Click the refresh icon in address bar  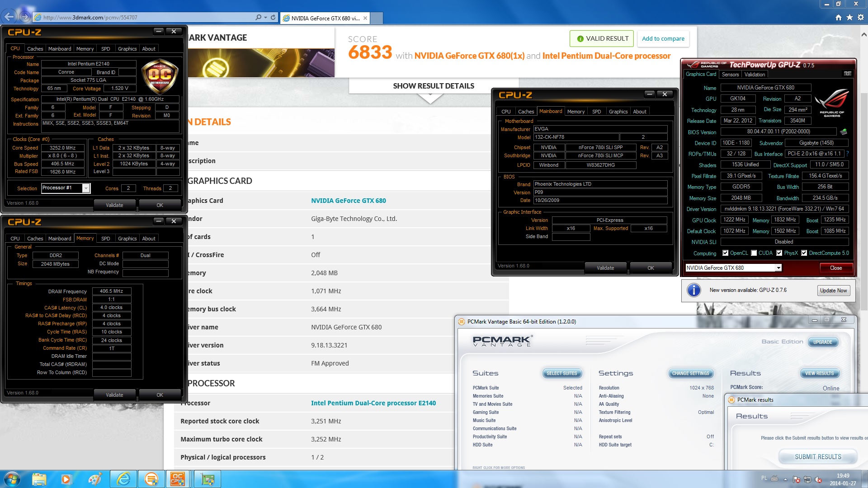pyautogui.click(x=273, y=17)
